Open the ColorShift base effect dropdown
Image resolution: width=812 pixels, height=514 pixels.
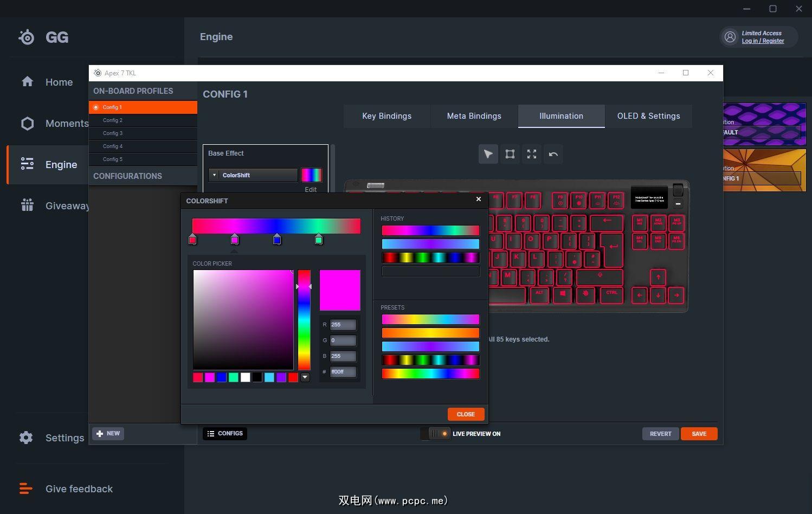(253, 175)
